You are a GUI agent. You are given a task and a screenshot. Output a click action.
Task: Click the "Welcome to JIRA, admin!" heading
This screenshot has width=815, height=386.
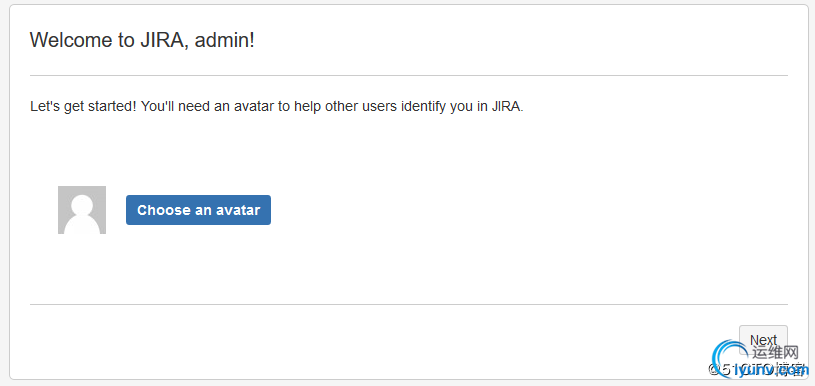(x=142, y=40)
